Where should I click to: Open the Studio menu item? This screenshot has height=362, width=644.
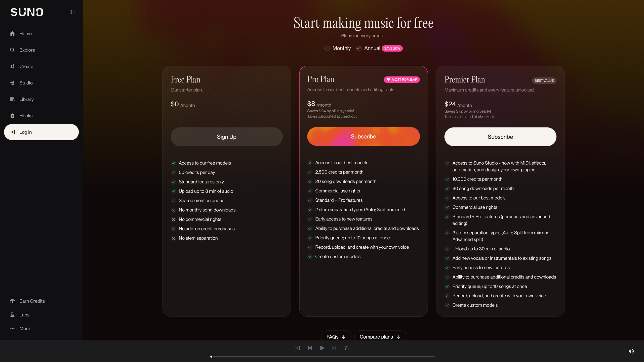tap(41, 83)
